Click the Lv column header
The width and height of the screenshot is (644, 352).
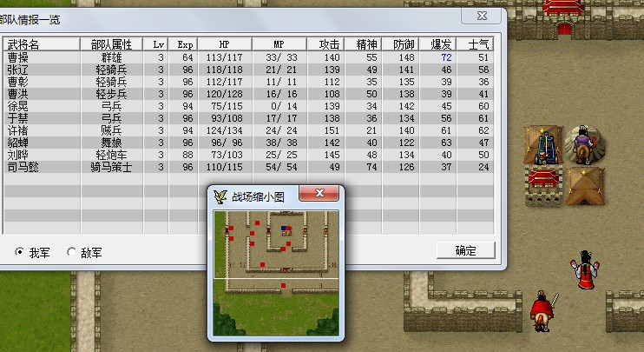pos(156,44)
